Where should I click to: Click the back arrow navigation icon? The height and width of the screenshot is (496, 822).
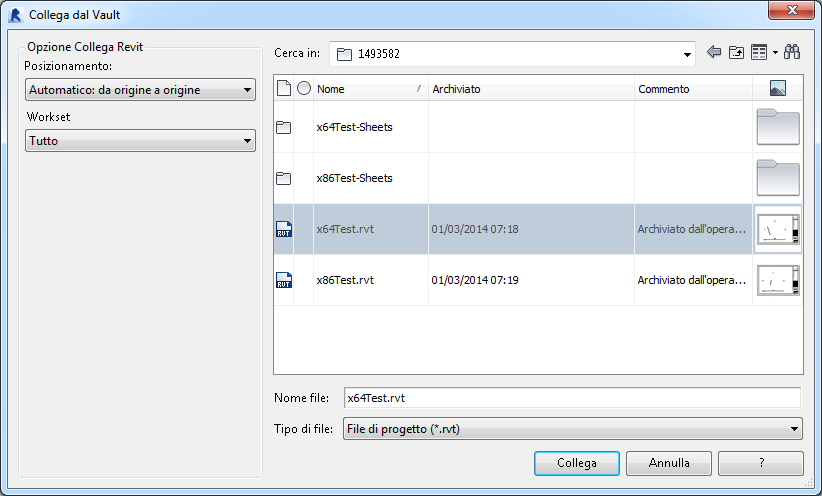713,52
